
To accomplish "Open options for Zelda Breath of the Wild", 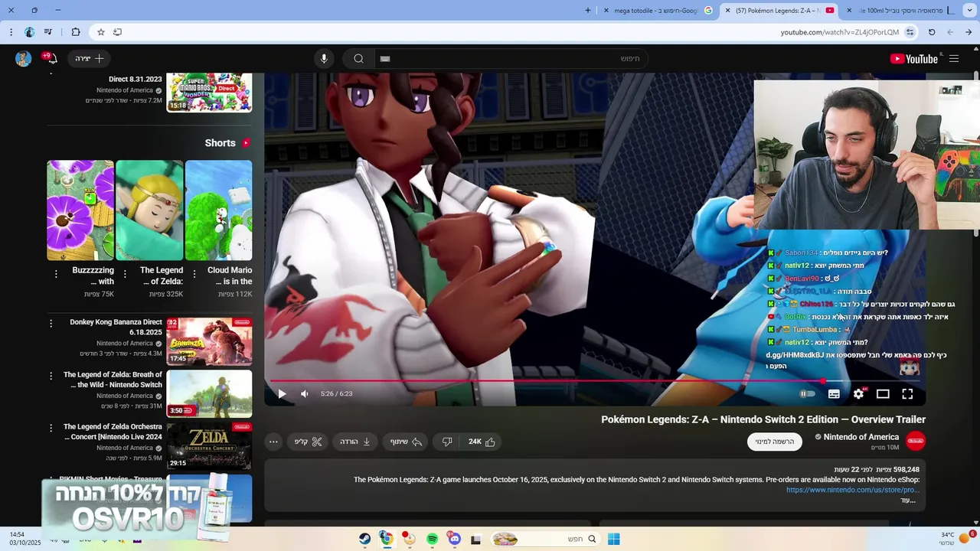I will 51,376.
